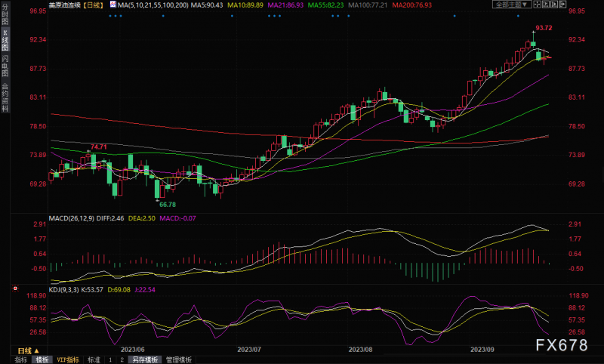Toggle template slot 2 at bottom
This screenshot has width=604, height=364.
point(122,360)
